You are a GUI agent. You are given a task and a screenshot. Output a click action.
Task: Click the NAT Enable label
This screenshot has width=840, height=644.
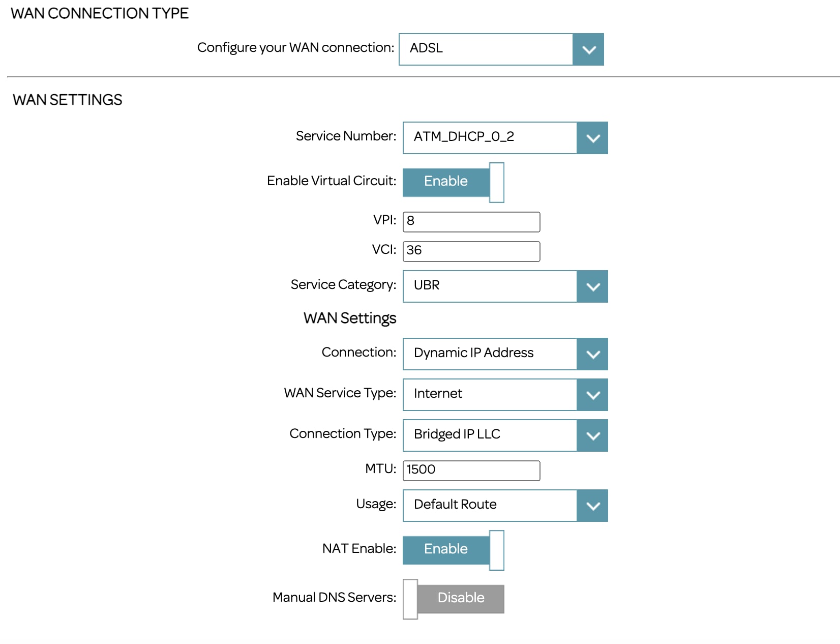click(359, 548)
